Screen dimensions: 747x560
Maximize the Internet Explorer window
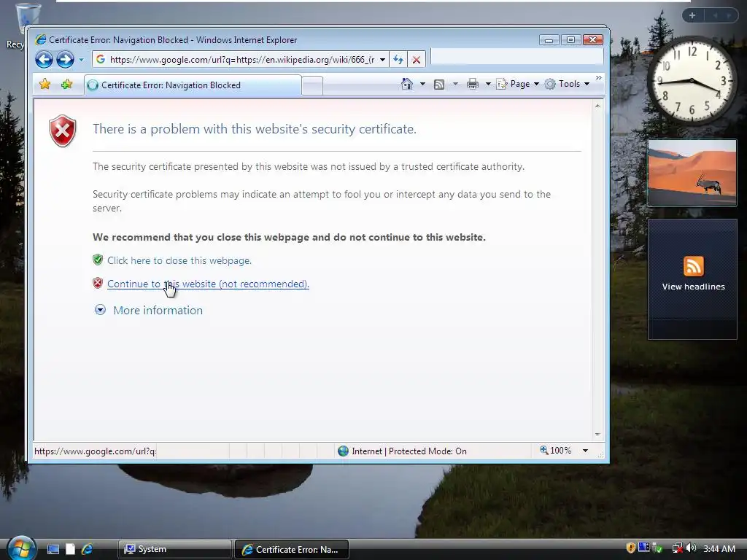pos(570,40)
